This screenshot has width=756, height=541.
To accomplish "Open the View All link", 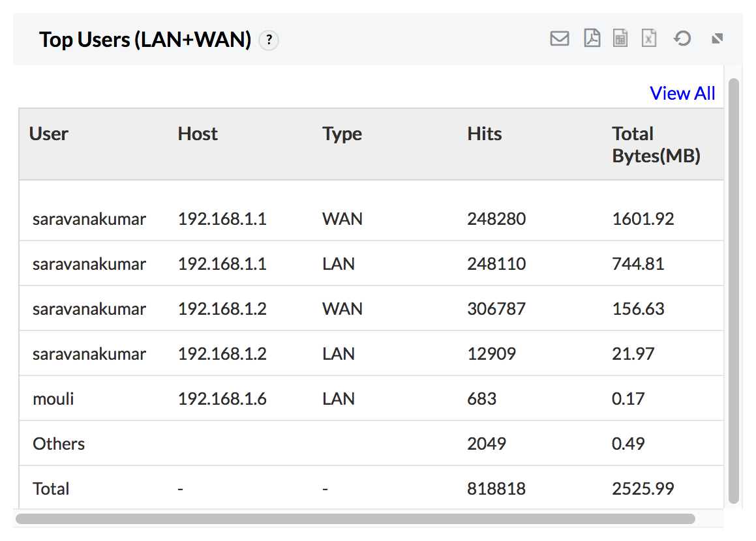I will [x=682, y=93].
